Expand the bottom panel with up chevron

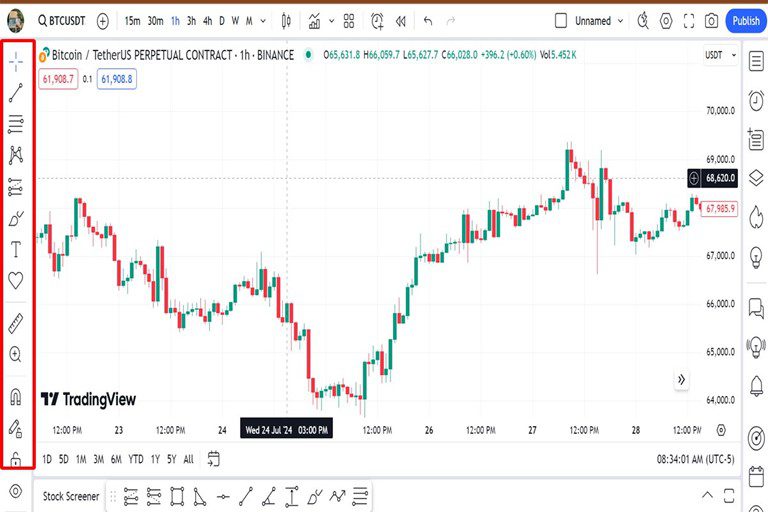click(707, 495)
